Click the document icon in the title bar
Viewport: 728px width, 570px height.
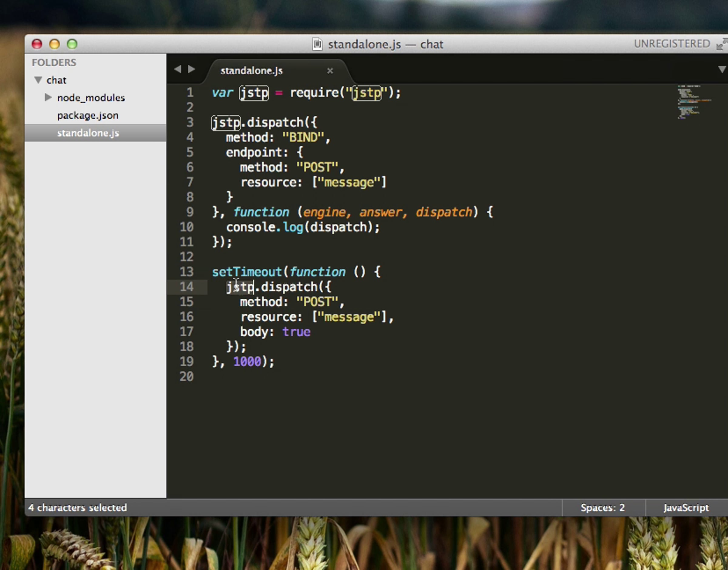(317, 44)
